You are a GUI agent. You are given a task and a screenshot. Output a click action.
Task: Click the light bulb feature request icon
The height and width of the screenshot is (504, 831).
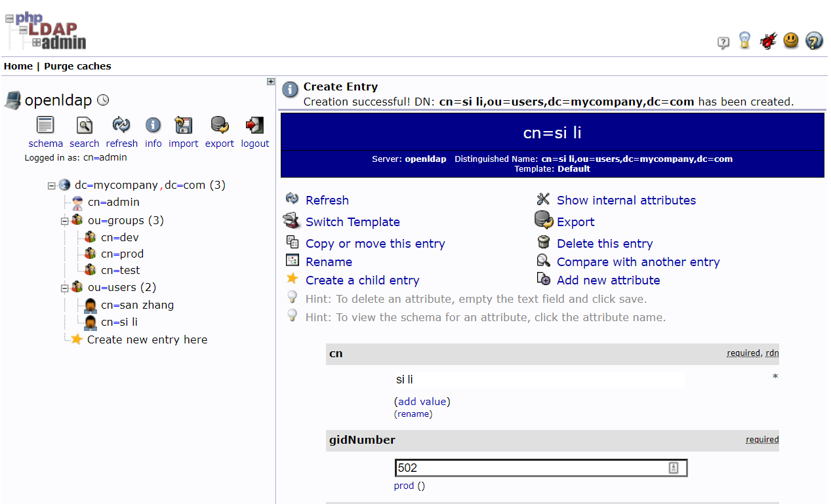click(744, 41)
